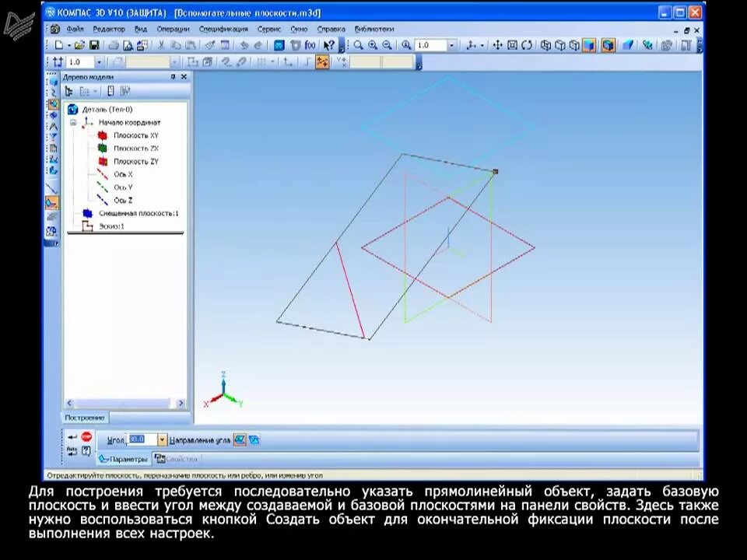Viewport: 747px width, 560px height.
Task: Open Print Preview from the toolbar
Action: (x=128, y=45)
